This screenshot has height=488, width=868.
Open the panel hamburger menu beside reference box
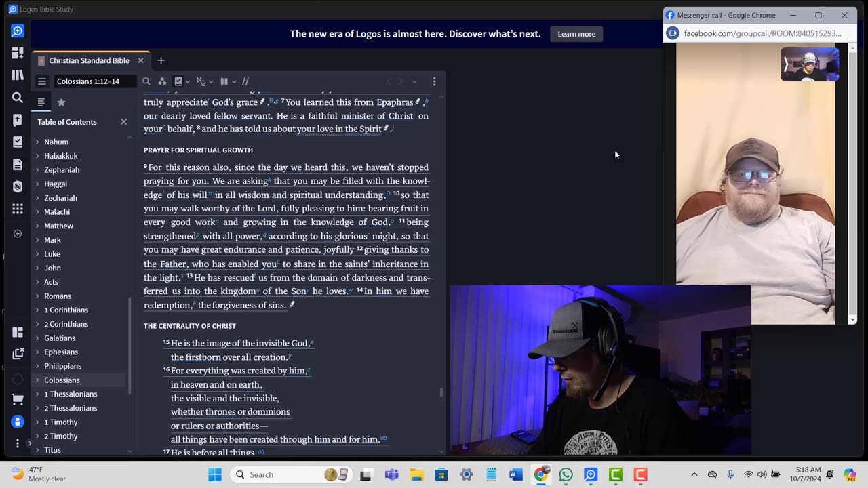pos(42,81)
